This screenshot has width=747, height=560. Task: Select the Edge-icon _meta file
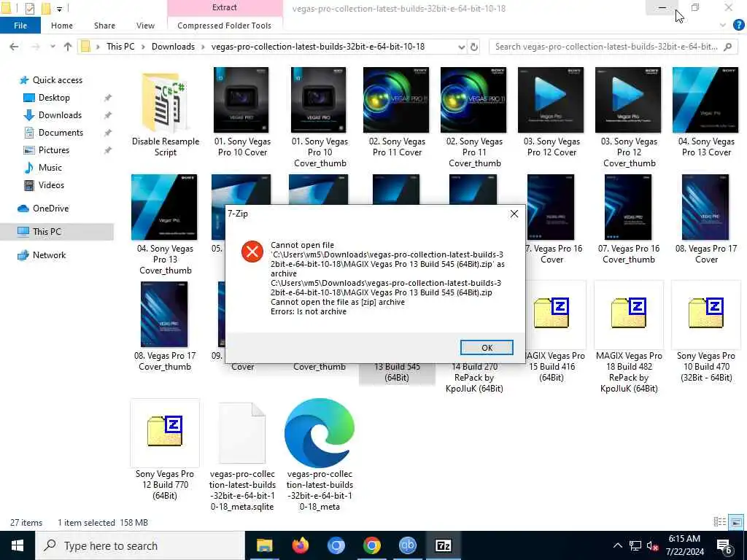click(320, 455)
